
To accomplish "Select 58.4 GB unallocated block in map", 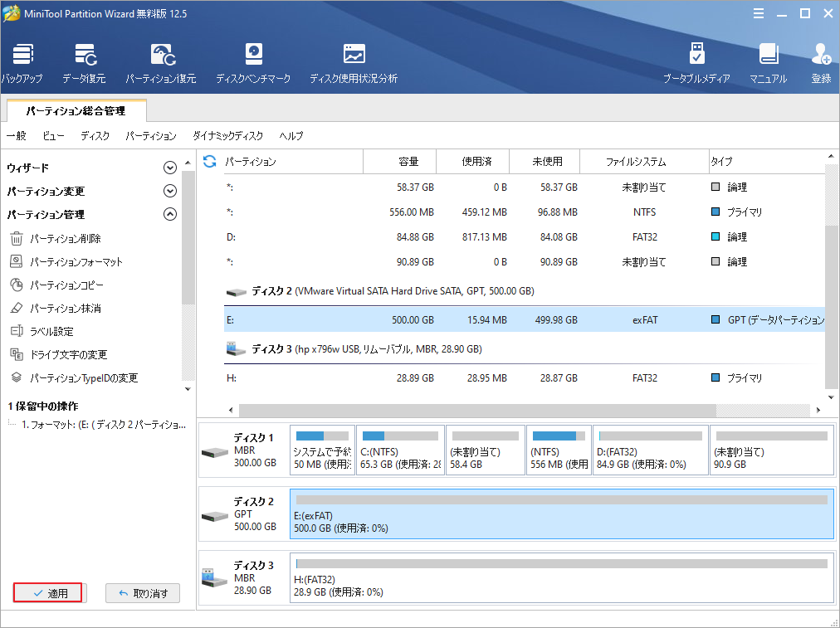I will pos(486,450).
